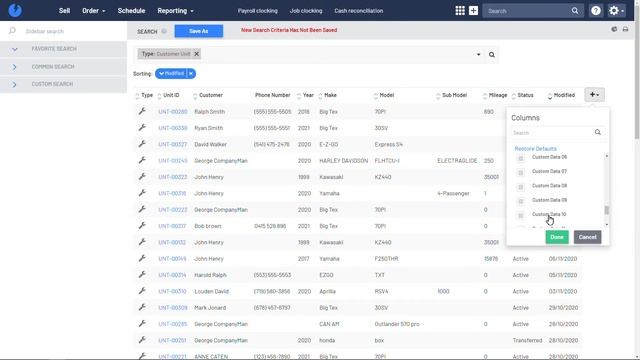Click wrench icon in Ryan Smith row
640x360 pixels.
(x=142, y=127)
